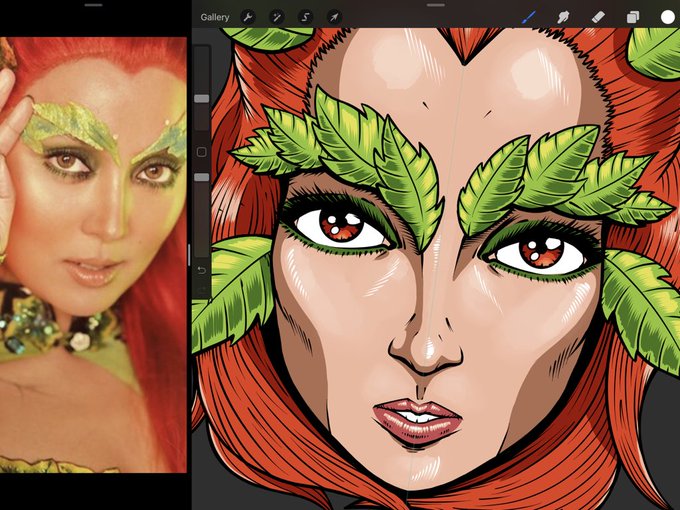Viewport: 680px width, 510px height.
Task: Tap the split view divider handle
Action: point(189,255)
